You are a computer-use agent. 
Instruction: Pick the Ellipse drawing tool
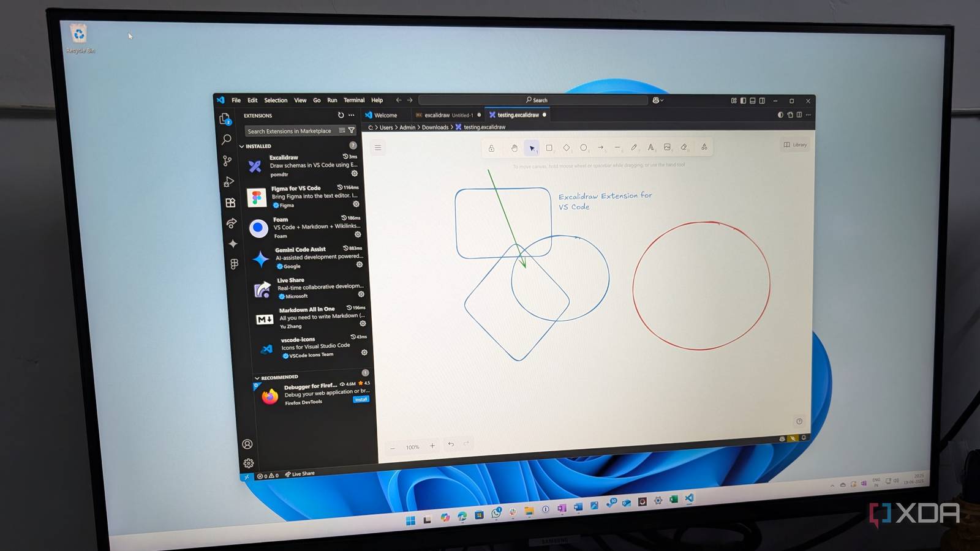584,148
